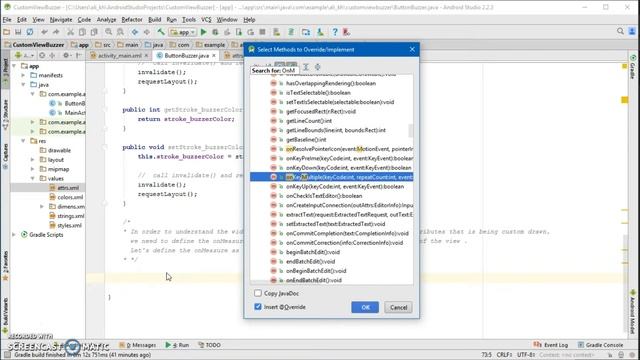Click the green Run app icon

coord(203,32)
